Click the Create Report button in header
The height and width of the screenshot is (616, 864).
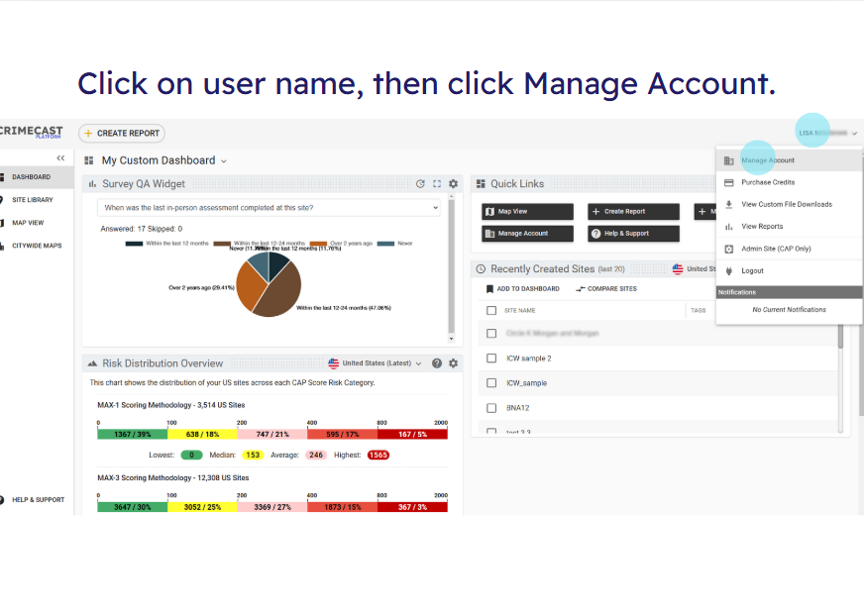coord(122,133)
